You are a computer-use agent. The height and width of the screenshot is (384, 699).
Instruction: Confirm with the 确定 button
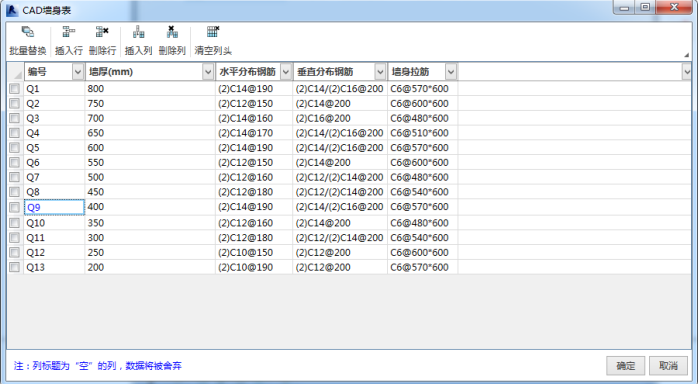(x=626, y=366)
